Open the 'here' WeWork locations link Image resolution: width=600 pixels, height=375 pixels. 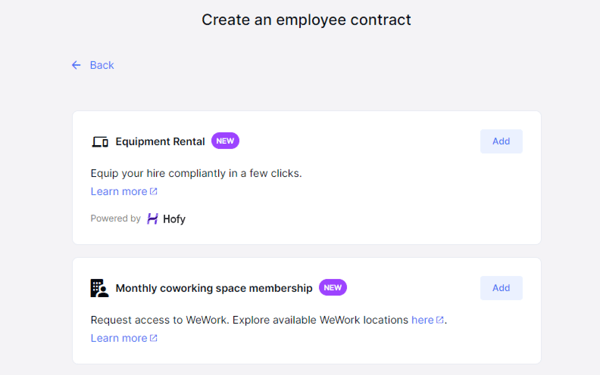[422, 320]
